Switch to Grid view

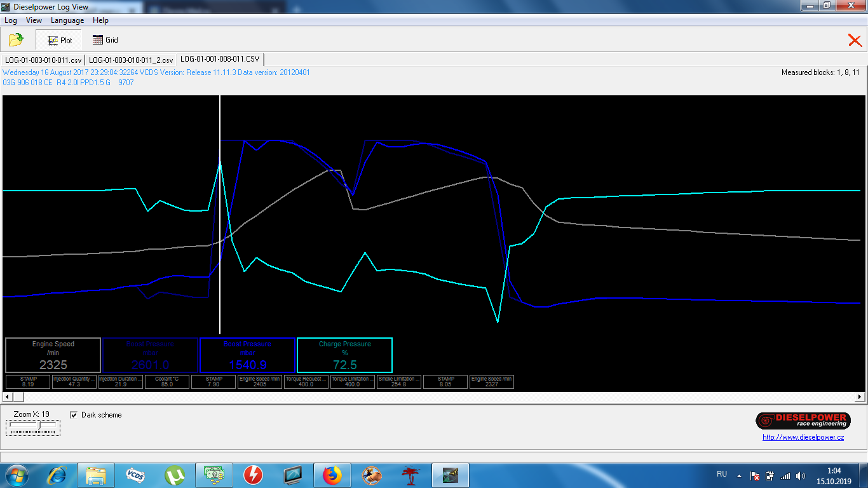pyautogui.click(x=105, y=40)
